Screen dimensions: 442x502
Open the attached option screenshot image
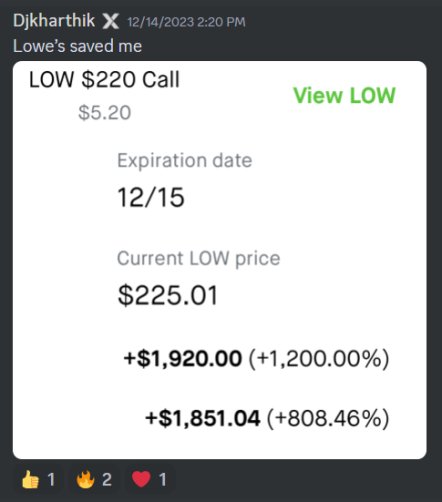[219, 260]
